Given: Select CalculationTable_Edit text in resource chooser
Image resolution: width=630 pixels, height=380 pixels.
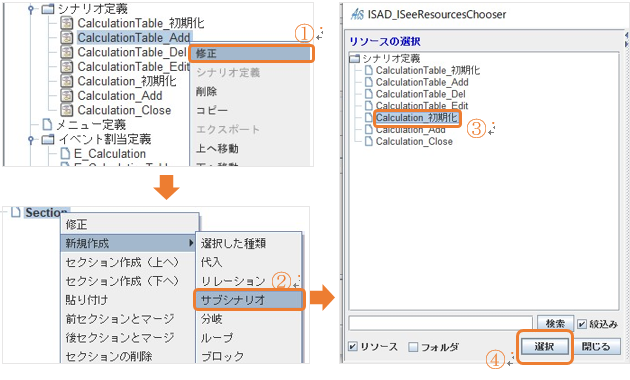Looking at the screenshot, I should pyautogui.click(x=422, y=106).
